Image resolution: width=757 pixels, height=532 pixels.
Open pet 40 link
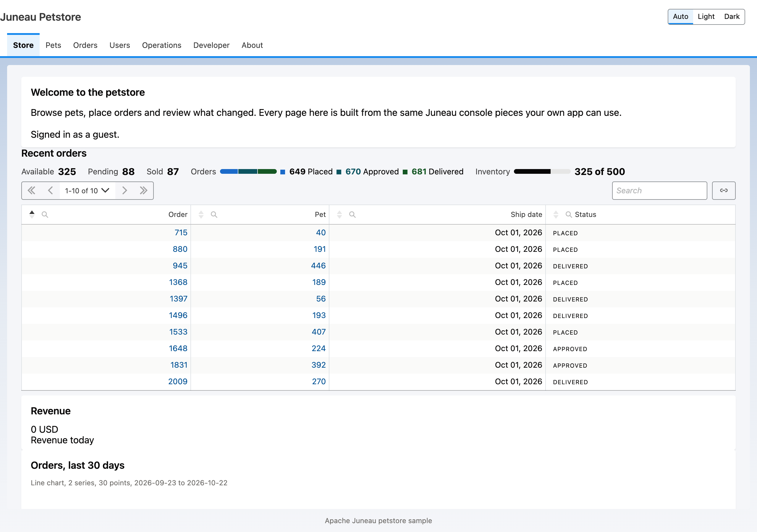(x=321, y=233)
